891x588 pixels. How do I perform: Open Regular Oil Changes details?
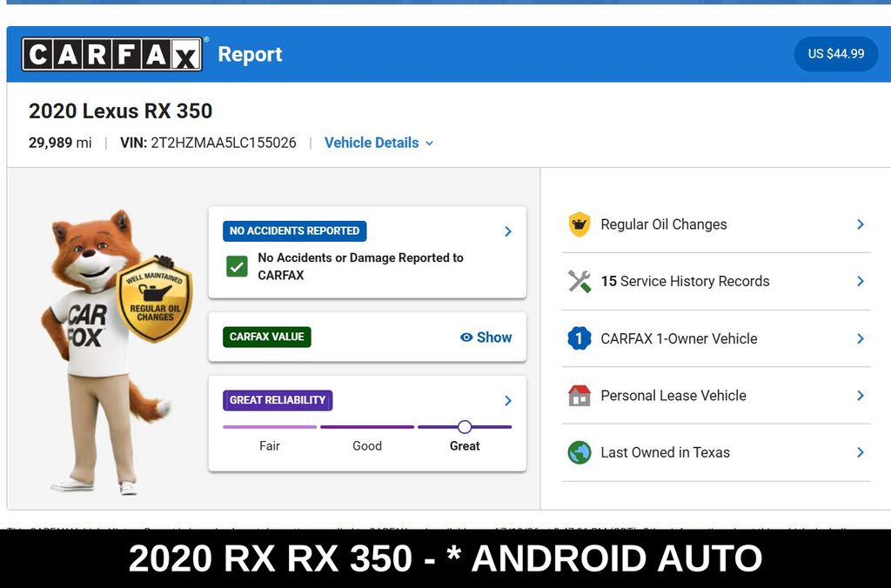(716, 224)
